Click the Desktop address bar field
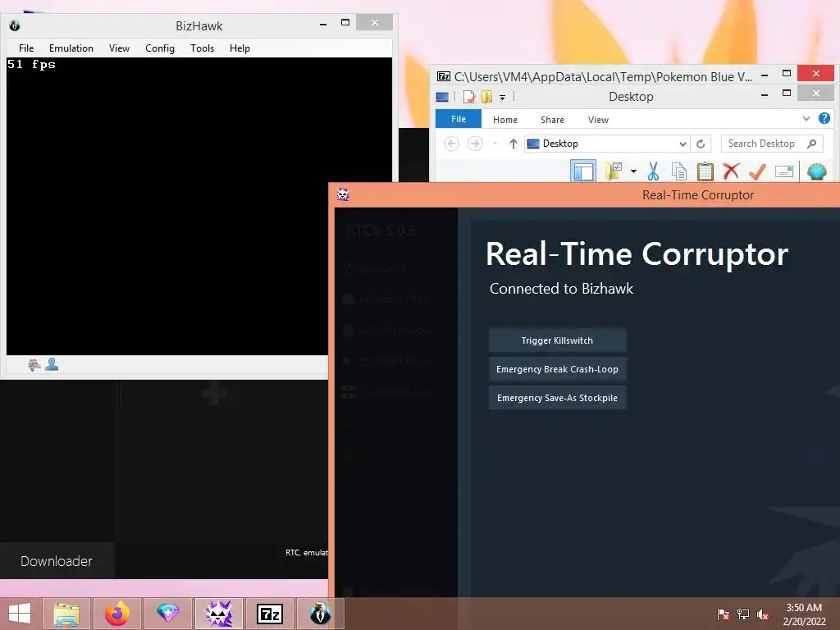 606,144
